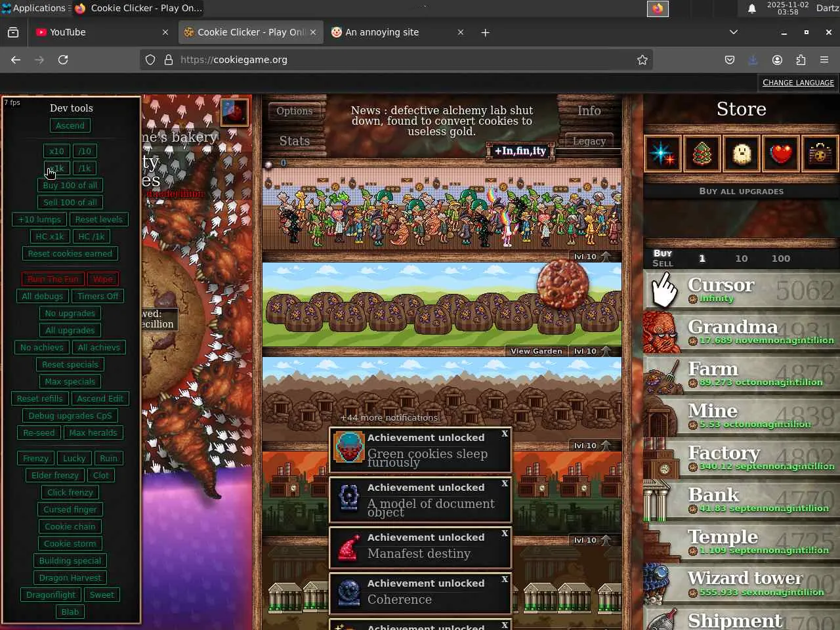This screenshot has height=630, width=840.
Task: Toggle Timers Off in Dev tools
Action: (98, 296)
